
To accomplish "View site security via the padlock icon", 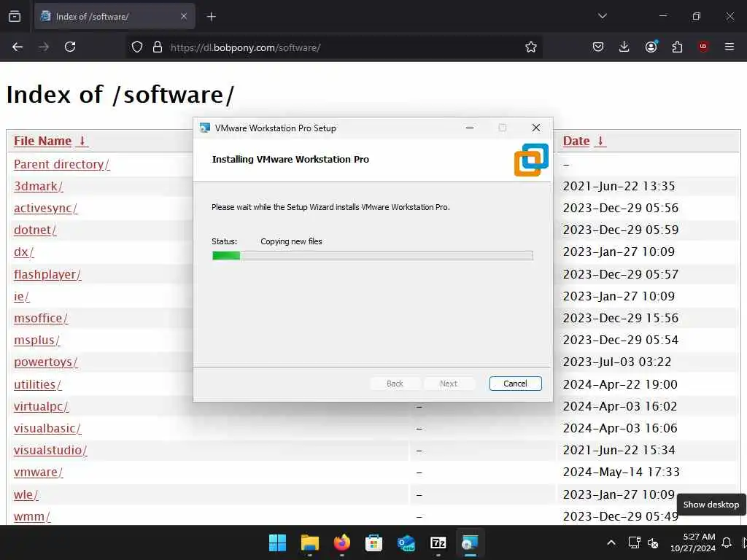I will (x=158, y=47).
